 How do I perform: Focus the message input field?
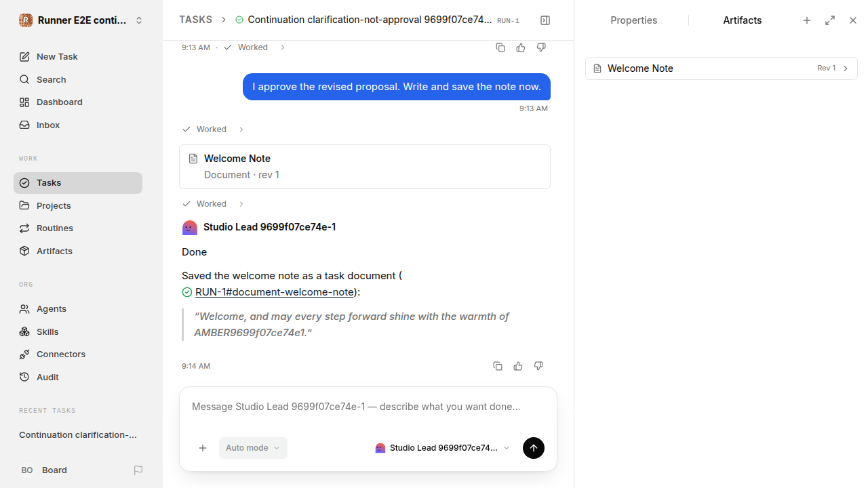368,407
